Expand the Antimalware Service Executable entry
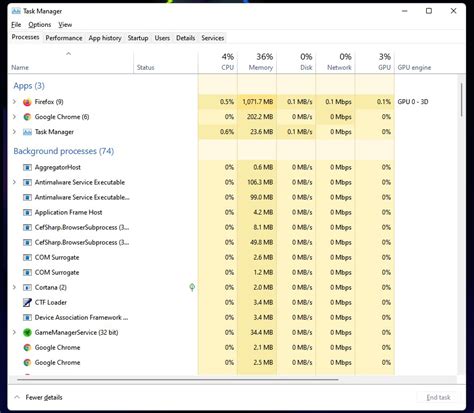474x413 pixels. 14,182
